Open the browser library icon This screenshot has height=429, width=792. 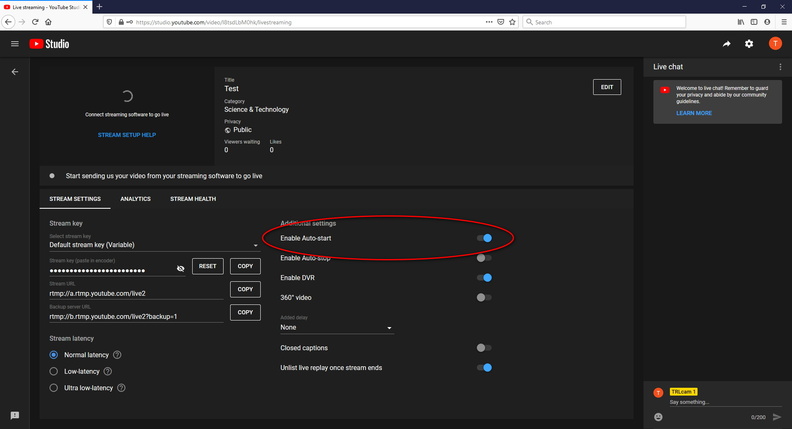740,22
